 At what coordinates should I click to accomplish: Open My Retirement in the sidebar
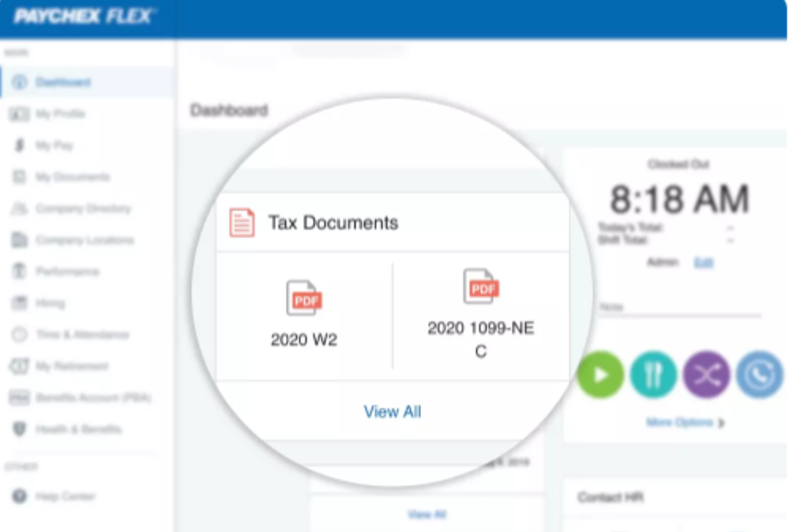click(x=72, y=367)
